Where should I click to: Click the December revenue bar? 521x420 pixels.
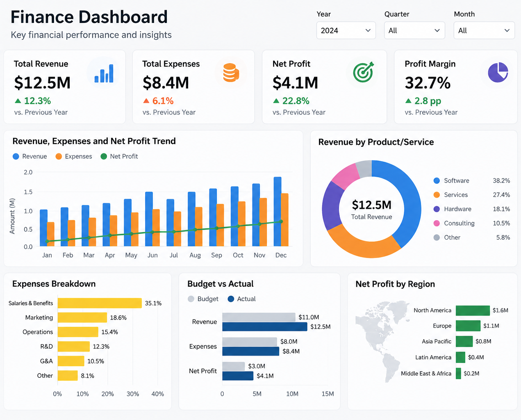pos(278,212)
